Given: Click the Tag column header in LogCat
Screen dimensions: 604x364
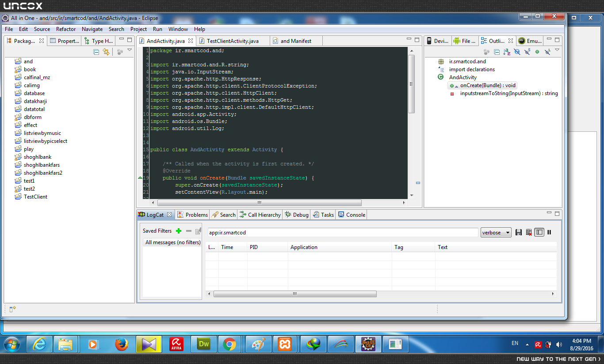Looking at the screenshot, I should [413, 247].
